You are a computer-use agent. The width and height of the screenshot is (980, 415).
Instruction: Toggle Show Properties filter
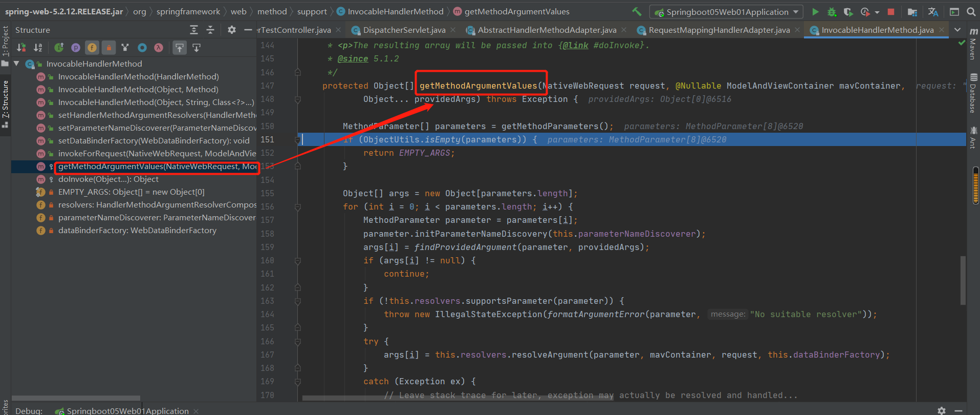point(76,48)
